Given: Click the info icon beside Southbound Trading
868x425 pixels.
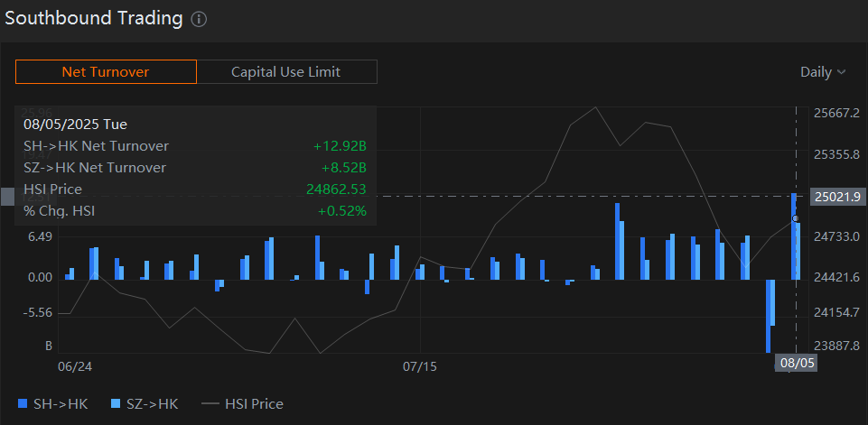Looking at the screenshot, I should [199, 19].
